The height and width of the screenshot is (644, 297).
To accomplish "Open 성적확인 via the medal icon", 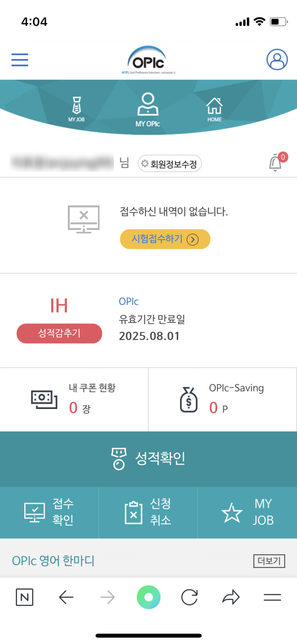I will click(117, 458).
